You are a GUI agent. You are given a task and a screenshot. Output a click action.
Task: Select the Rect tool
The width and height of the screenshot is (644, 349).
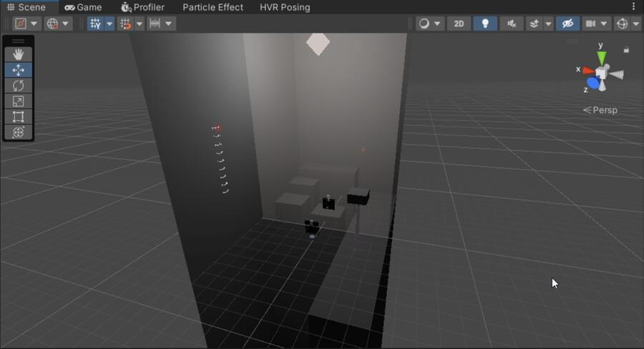coord(19,117)
